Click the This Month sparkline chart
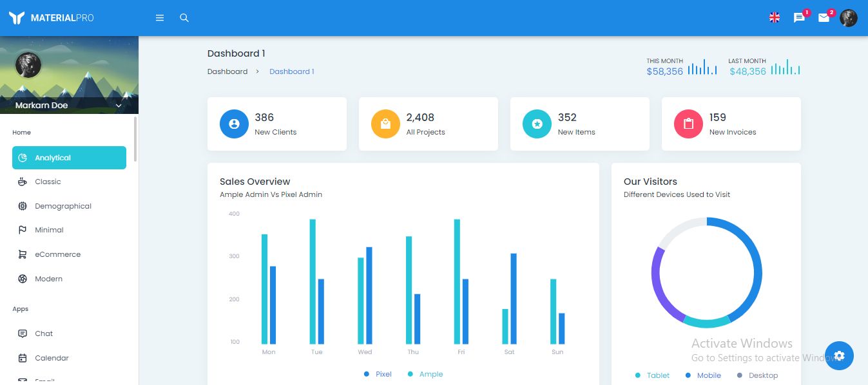868x385 pixels. coord(702,67)
